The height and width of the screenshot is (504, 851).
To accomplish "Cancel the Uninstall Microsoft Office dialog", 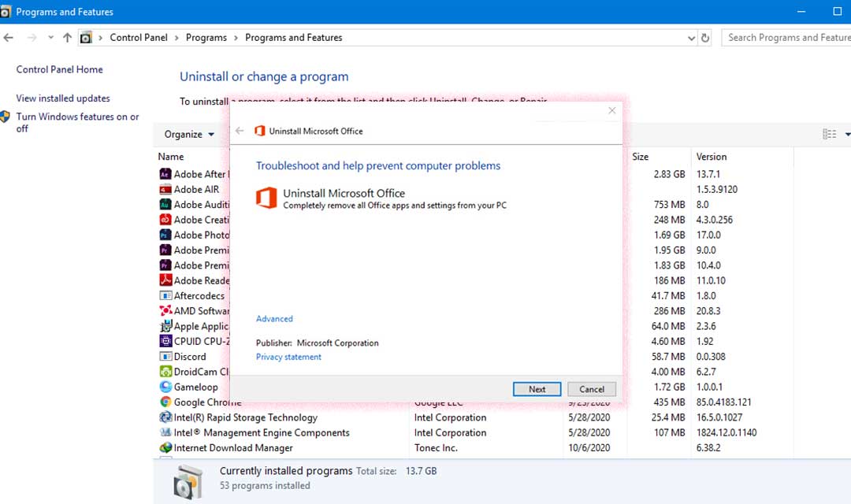I will [x=592, y=389].
